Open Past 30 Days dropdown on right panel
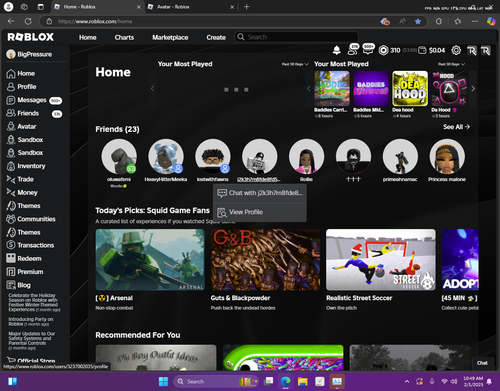Image resolution: width=500 pixels, height=391 pixels. click(451, 64)
